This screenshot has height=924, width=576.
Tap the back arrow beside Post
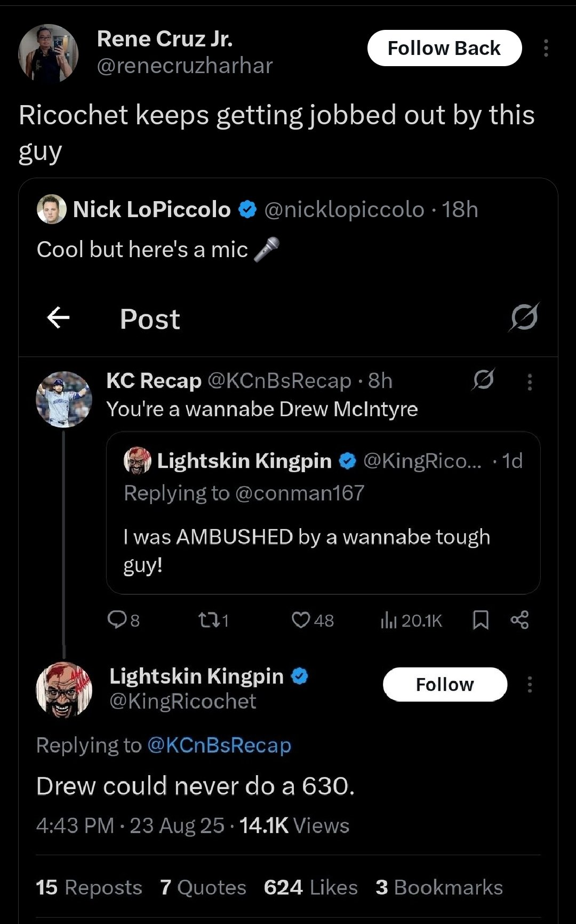(59, 318)
